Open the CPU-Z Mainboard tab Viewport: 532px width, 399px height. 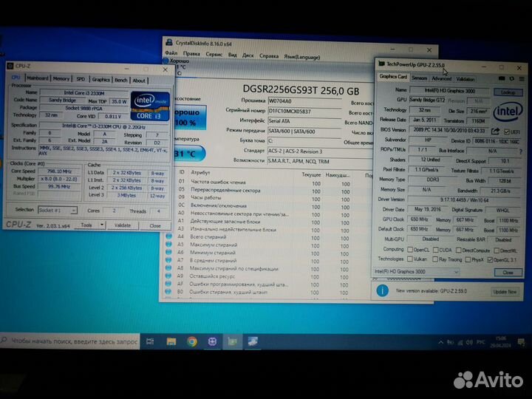point(38,78)
